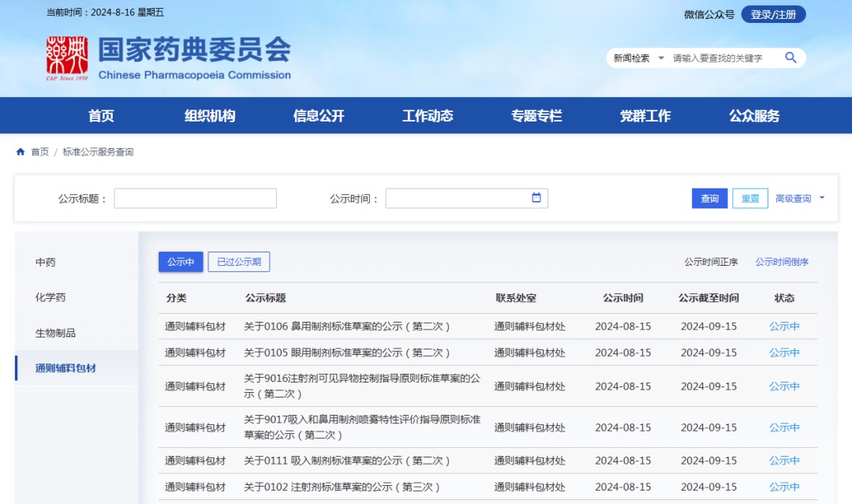Click the 公示标题 text input field
852x504 pixels.
195,198
